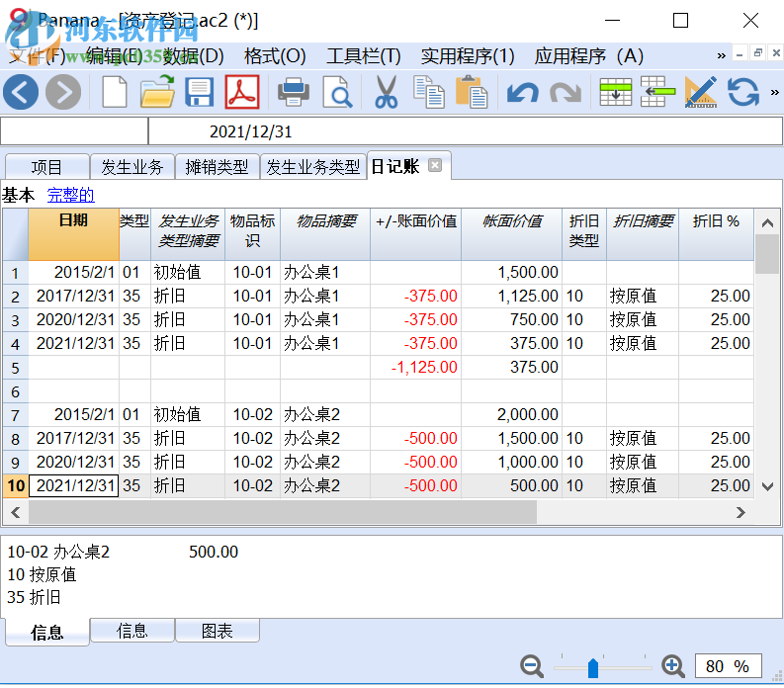Open the 实用程序(1) menu
Screen dimensions: 784x688
tap(468, 56)
